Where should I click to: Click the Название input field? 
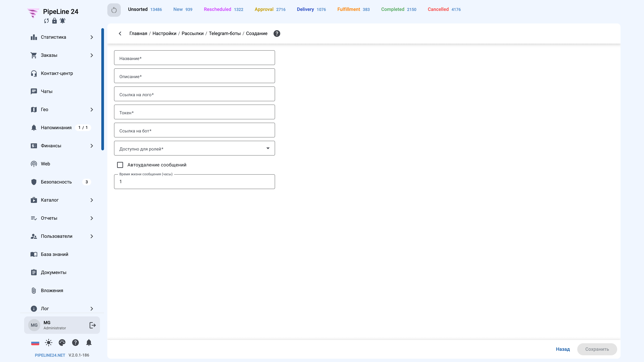coord(195,58)
